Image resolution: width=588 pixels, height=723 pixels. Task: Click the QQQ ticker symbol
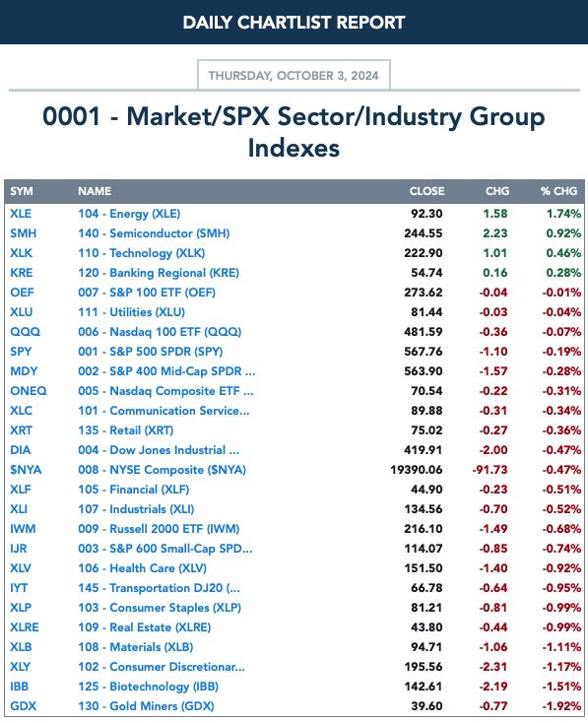click(25, 332)
